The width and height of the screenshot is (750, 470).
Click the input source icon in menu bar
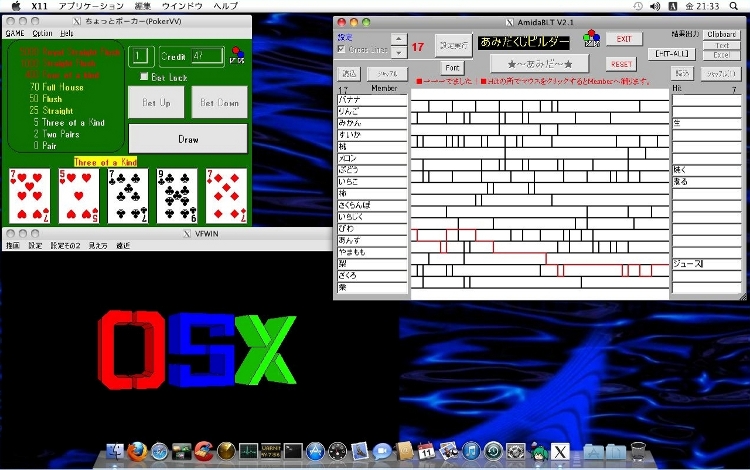(x=673, y=6)
